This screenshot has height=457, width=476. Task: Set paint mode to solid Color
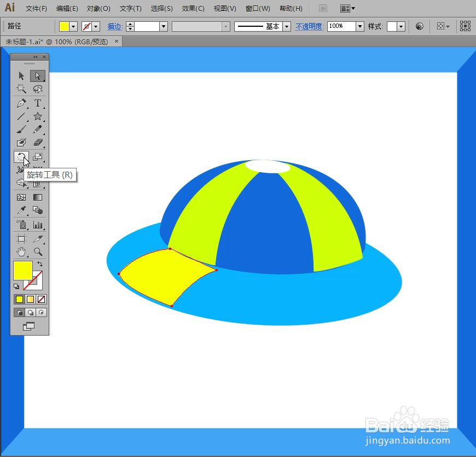click(x=20, y=300)
